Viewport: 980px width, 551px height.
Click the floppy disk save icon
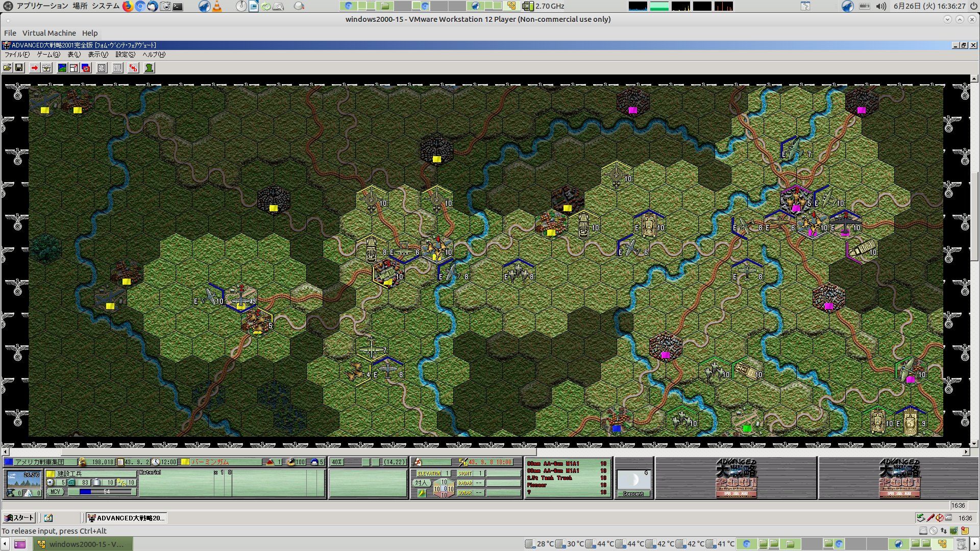[19, 68]
